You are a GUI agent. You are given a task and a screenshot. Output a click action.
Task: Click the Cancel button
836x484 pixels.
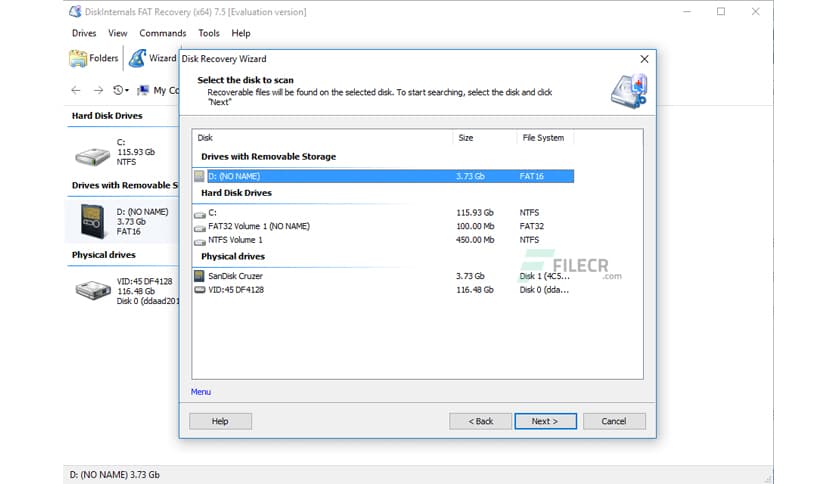coord(614,421)
